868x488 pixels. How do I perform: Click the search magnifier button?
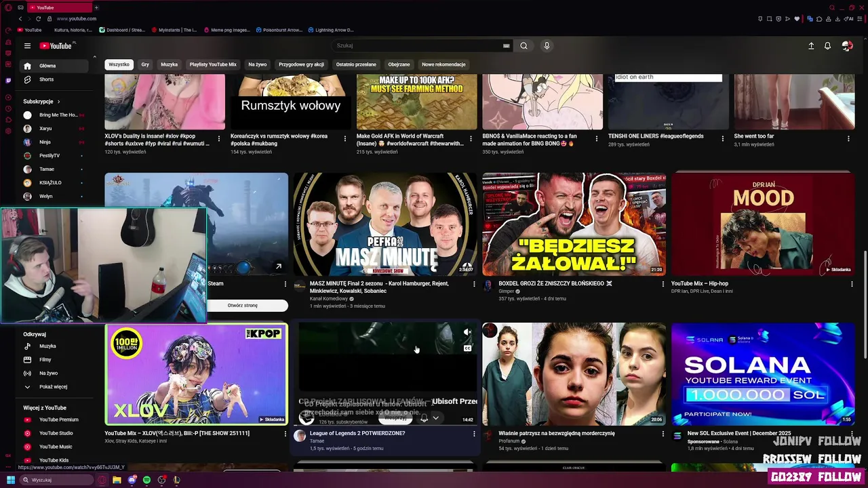(x=524, y=45)
